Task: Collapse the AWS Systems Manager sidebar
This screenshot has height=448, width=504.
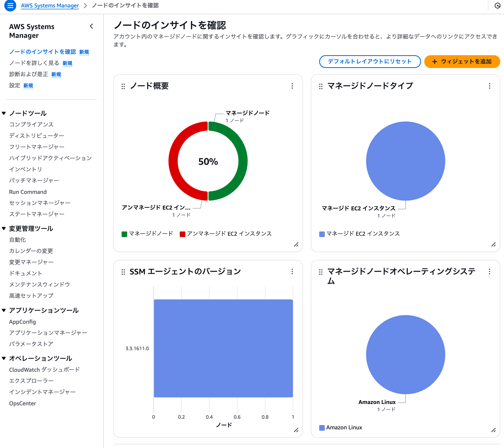Action: point(91,26)
